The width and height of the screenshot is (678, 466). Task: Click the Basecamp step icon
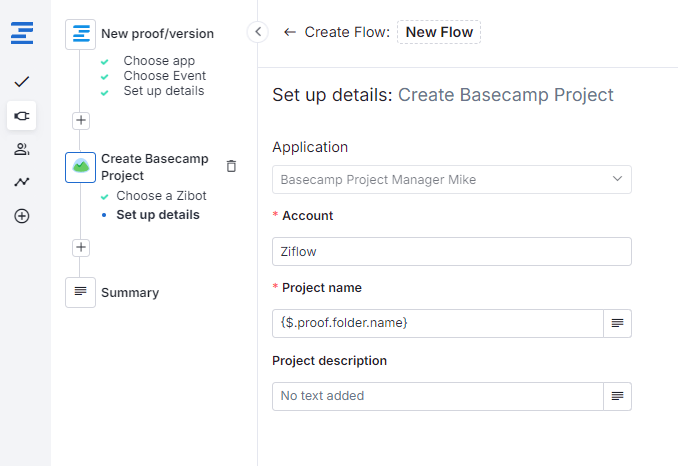[x=80, y=167]
